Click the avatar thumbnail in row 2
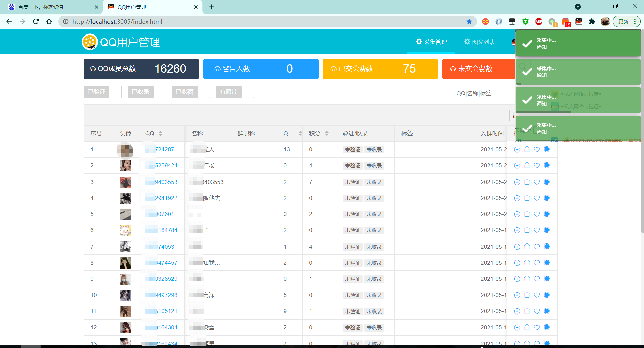 pos(125,165)
